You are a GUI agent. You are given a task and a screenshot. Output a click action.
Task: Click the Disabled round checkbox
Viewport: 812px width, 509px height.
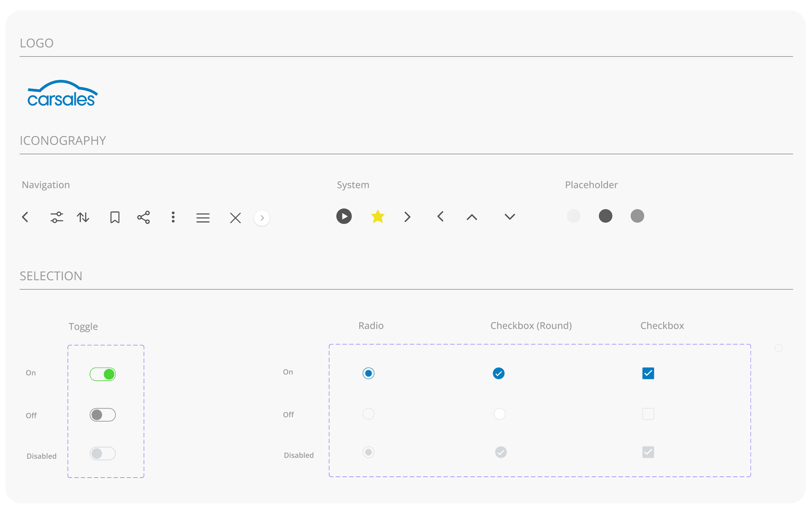pos(501,452)
